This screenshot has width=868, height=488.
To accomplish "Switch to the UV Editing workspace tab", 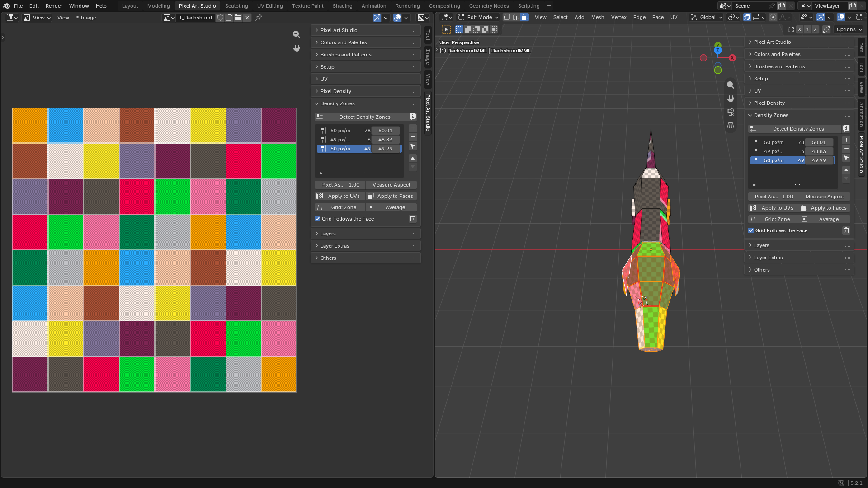I will (270, 6).
